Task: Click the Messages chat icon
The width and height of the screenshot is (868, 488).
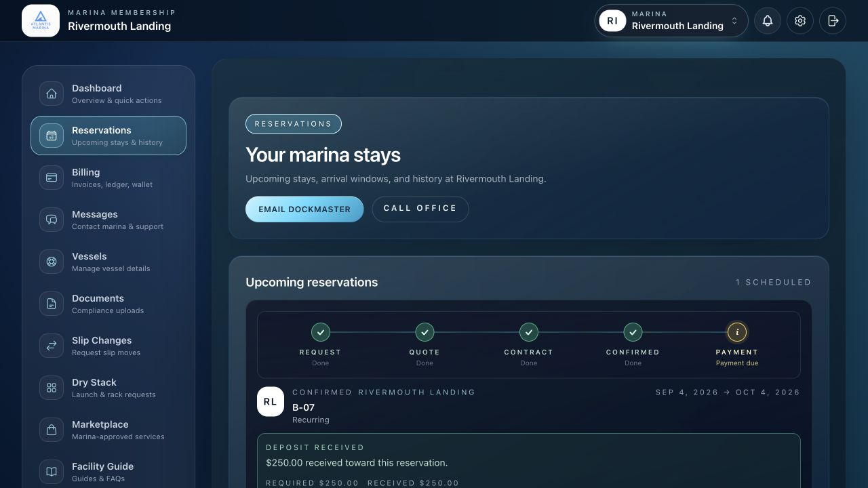Action: coord(52,220)
